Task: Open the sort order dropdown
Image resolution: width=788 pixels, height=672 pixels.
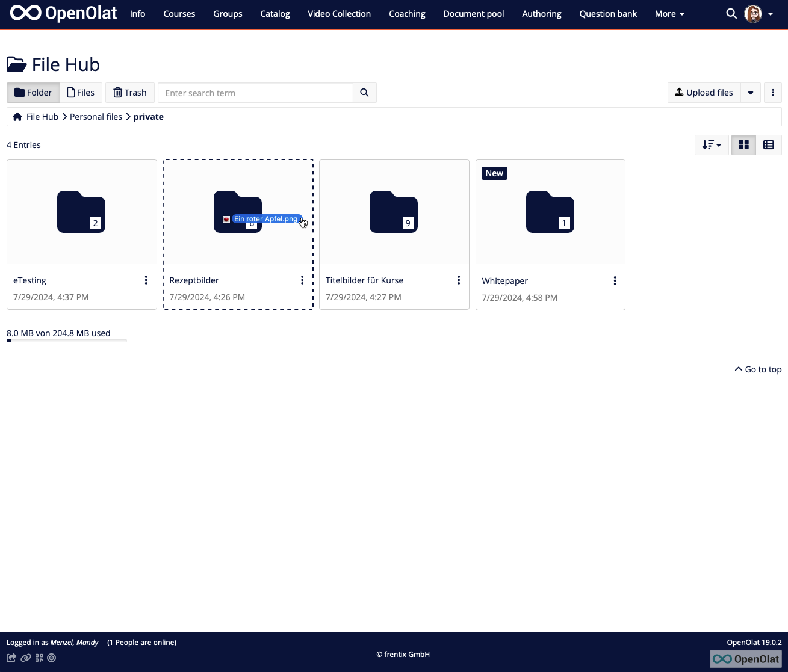Action: pos(712,145)
